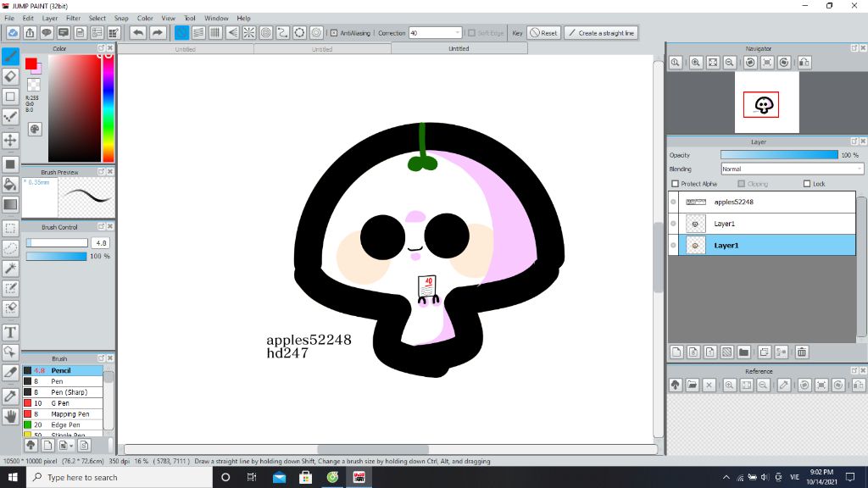Select the Eraser tool in left toolbar
The height and width of the screenshot is (488, 868).
point(10,76)
